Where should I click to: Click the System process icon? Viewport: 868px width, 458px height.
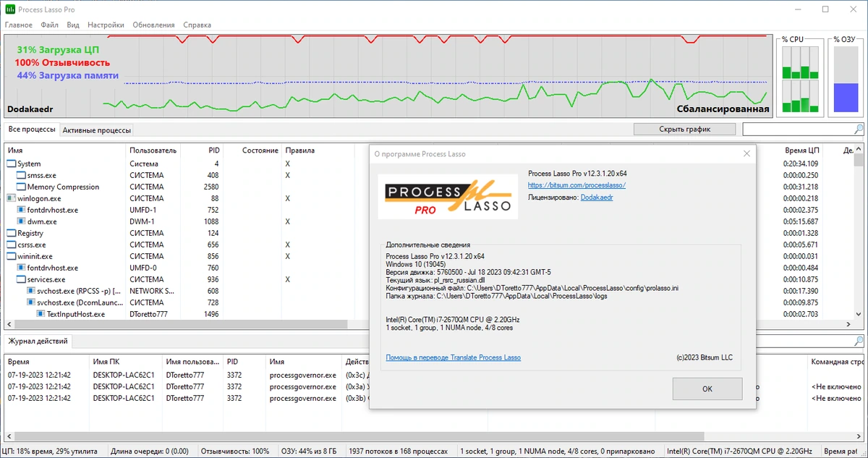11,164
